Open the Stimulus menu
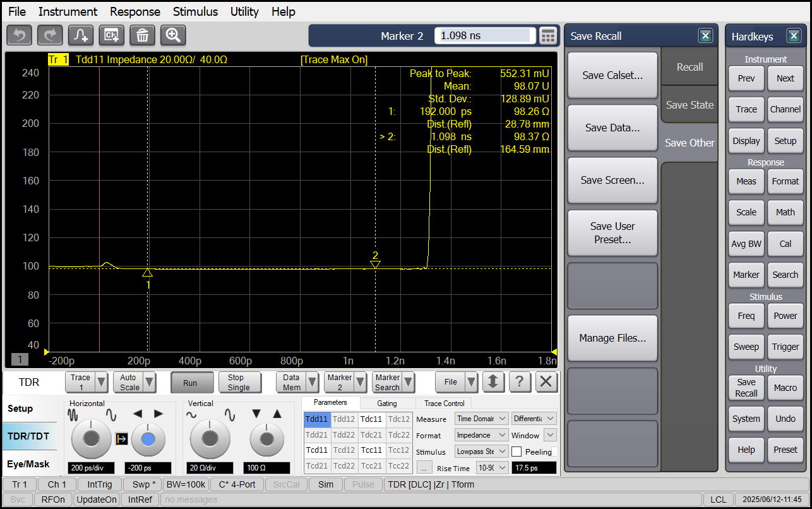This screenshot has width=812, height=509. click(x=195, y=11)
